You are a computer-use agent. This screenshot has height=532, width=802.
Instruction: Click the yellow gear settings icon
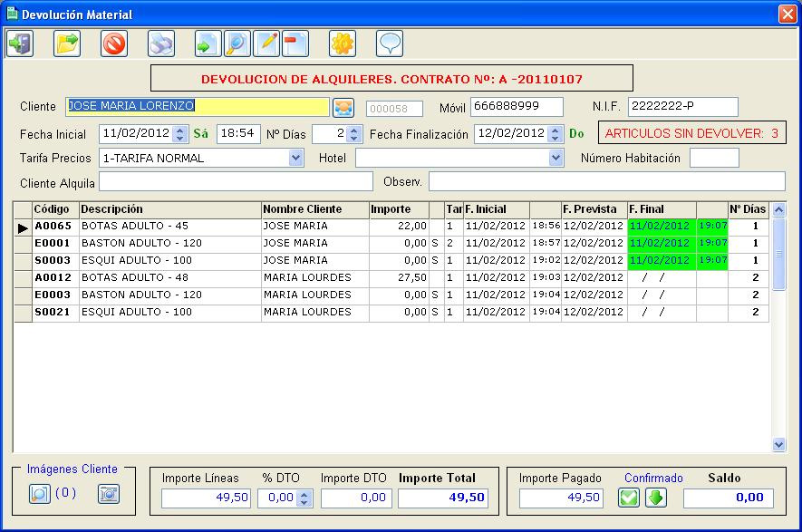click(x=343, y=44)
